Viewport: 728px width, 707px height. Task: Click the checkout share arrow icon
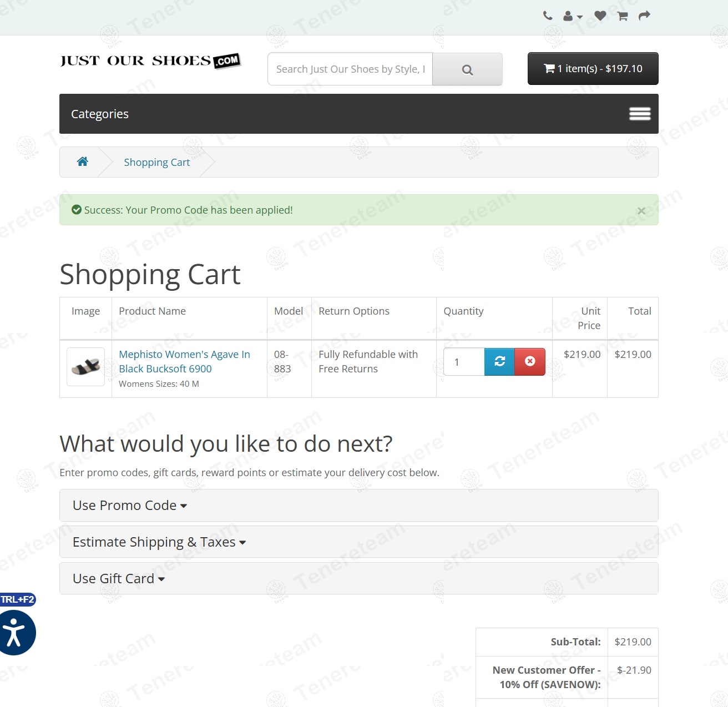coord(644,16)
